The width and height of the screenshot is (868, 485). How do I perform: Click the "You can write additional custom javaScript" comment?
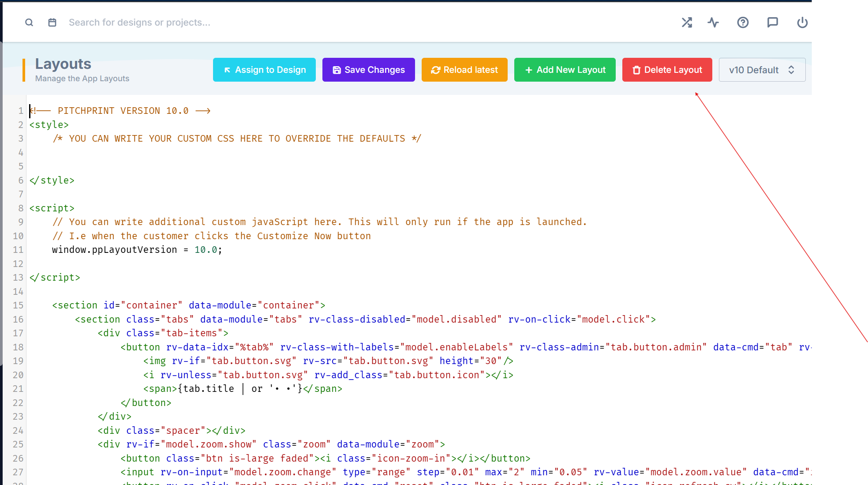click(320, 222)
